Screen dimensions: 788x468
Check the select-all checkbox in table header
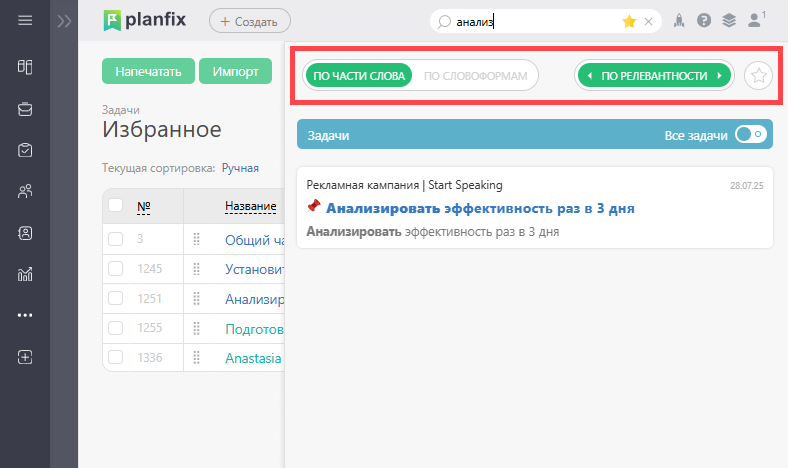pyautogui.click(x=116, y=206)
